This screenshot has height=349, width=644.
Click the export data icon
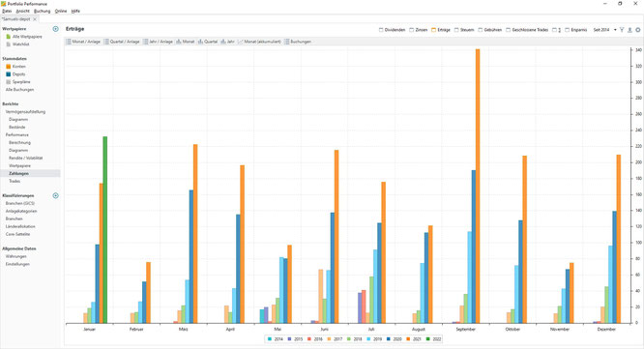click(x=629, y=30)
